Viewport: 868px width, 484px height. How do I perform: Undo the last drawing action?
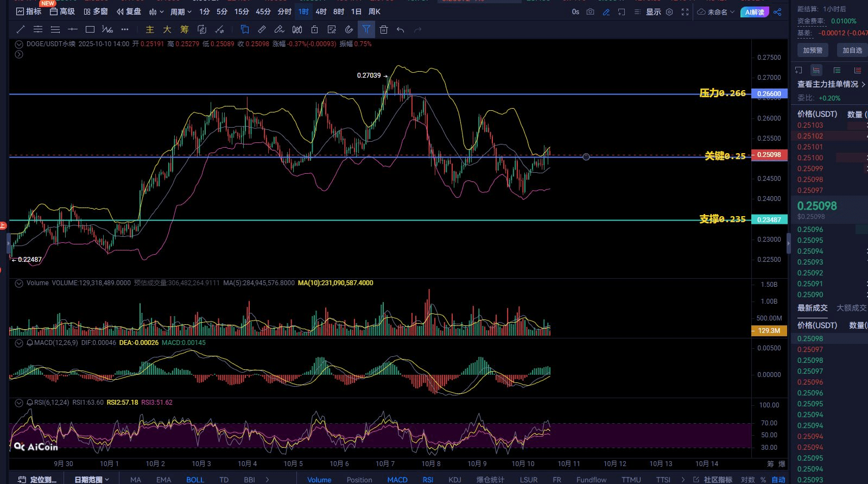401,29
